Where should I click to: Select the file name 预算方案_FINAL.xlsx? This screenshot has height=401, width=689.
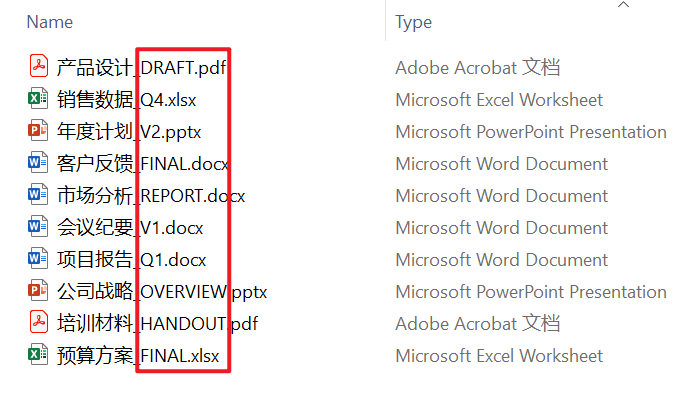pos(138,355)
